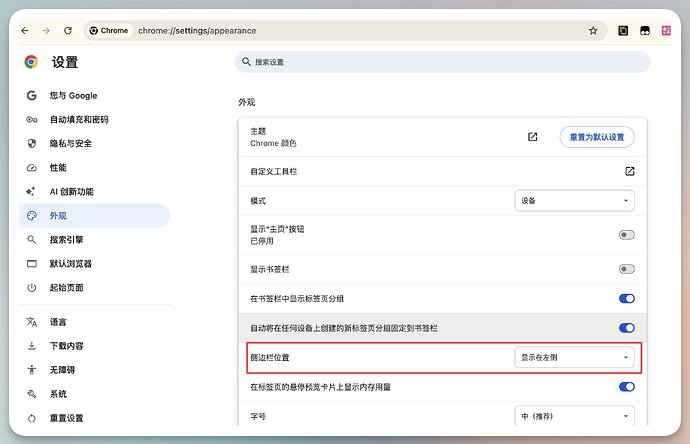
Task: Open 重置设置 section
Action: click(94, 418)
